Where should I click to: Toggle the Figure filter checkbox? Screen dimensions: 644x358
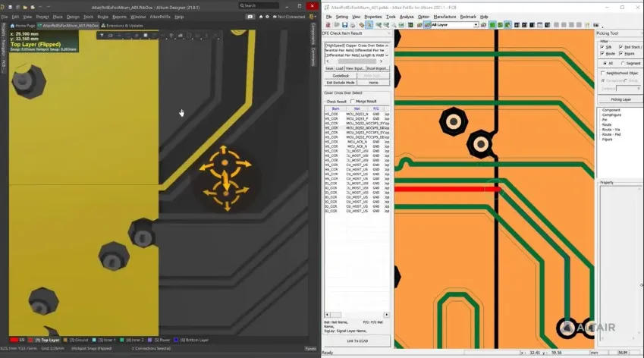click(620, 54)
